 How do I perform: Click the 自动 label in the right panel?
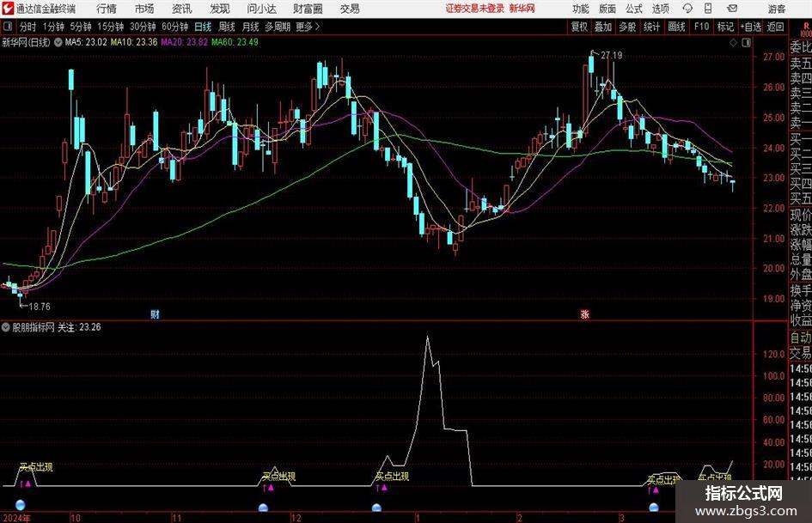[801, 338]
